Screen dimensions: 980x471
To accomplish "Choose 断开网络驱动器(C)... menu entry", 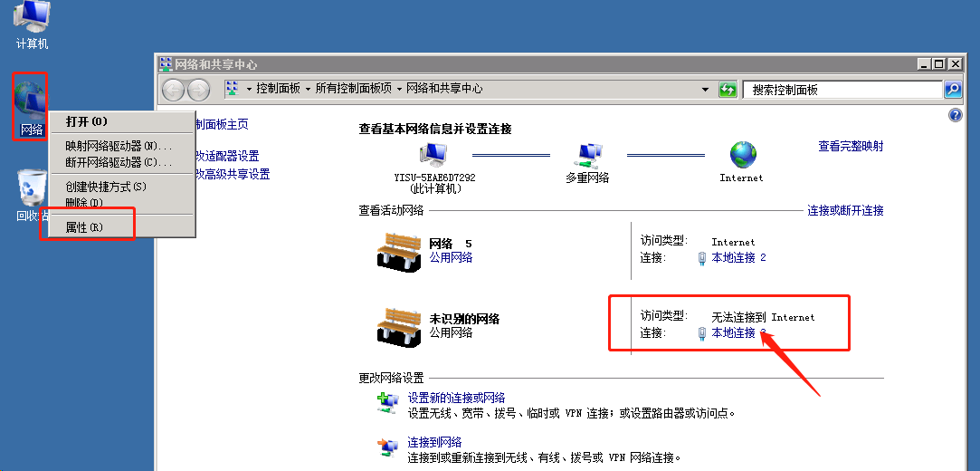I will 122,163.
